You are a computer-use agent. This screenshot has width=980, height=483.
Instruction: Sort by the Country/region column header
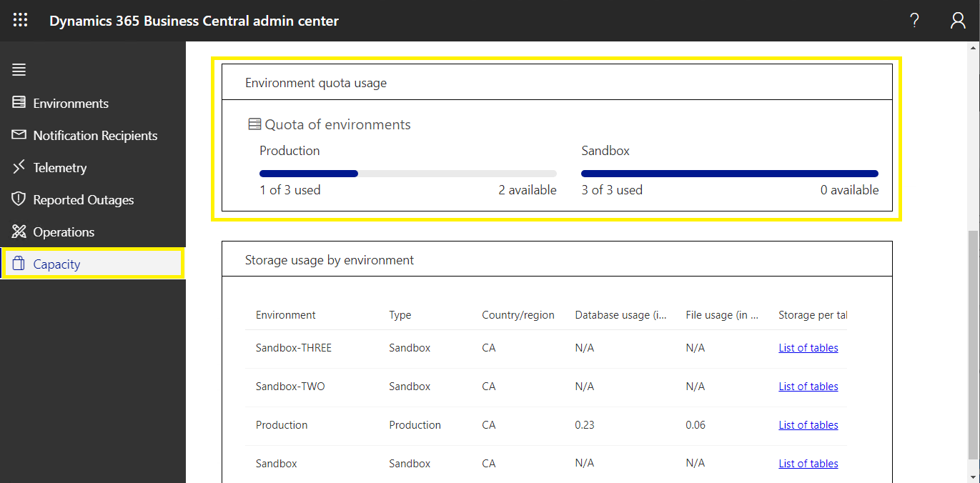[518, 315]
